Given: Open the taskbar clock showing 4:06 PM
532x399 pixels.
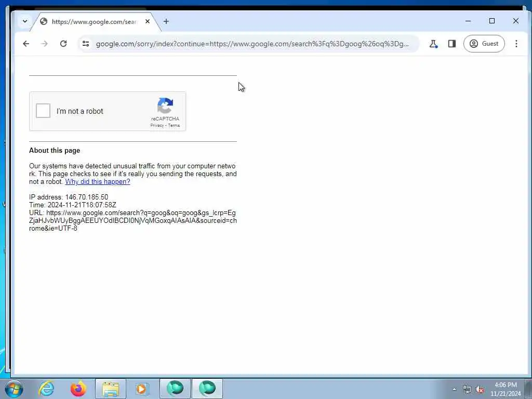Looking at the screenshot, I should point(506,389).
